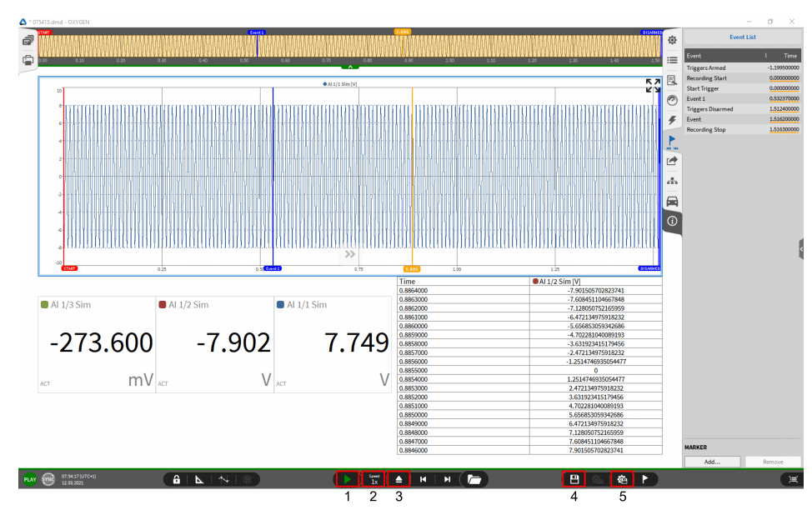The image size is (812, 510).
Task: Change the playback Speed 1x selector
Action: (373, 479)
